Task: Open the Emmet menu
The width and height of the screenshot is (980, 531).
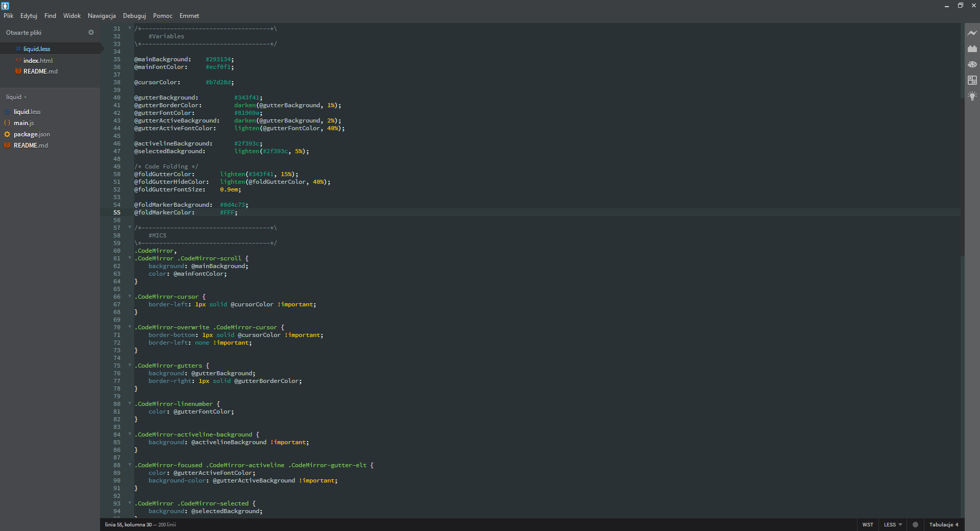Action: (x=189, y=16)
